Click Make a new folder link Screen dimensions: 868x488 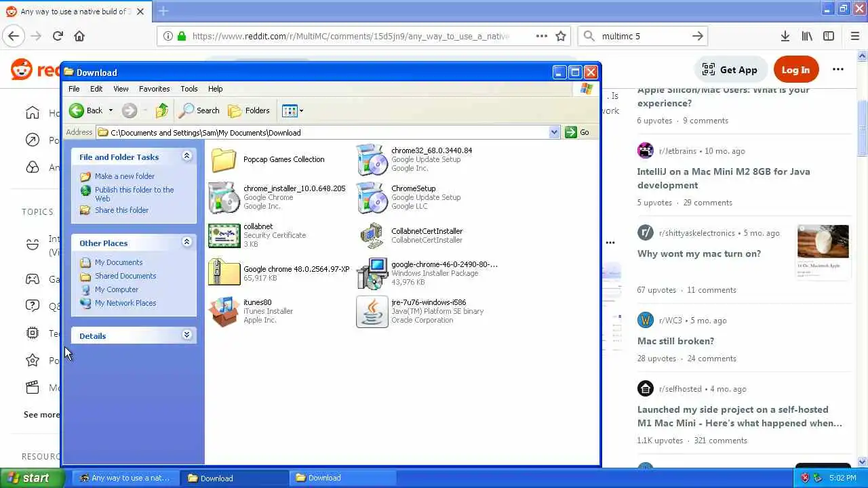125,176
